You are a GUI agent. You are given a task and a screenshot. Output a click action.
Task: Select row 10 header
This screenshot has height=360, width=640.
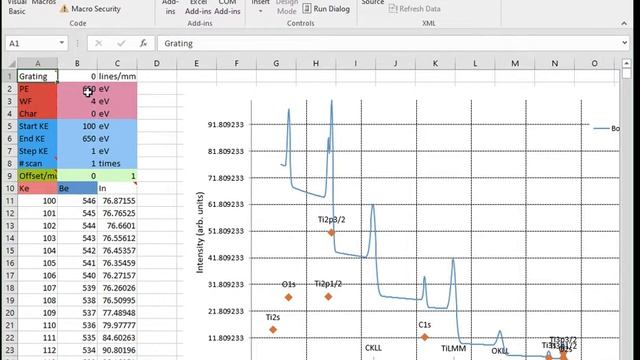9,188
